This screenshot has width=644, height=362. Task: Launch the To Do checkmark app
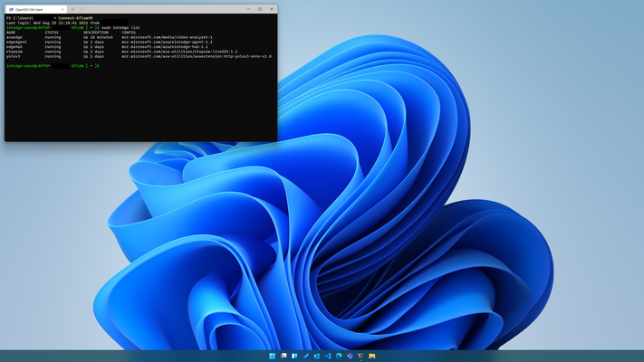[x=305, y=356]
